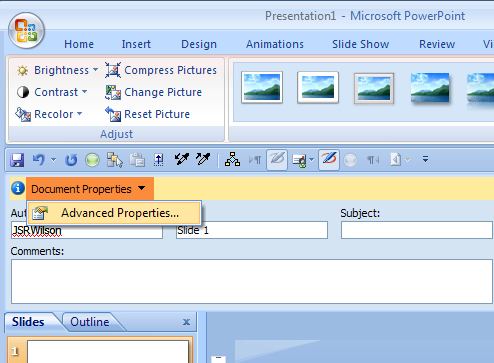494x363 pixels.
Task: Toggle the red-circled pen ink button
Action: point(329,160)
